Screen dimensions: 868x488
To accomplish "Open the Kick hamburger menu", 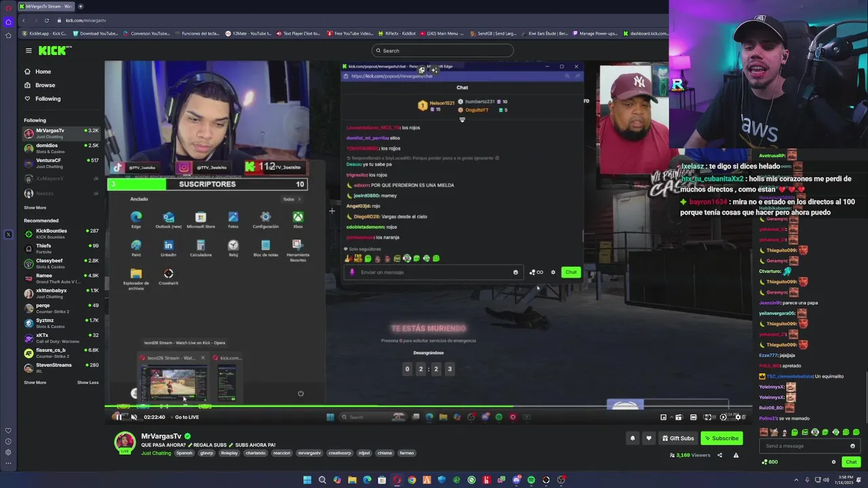I will coord(28,50).
